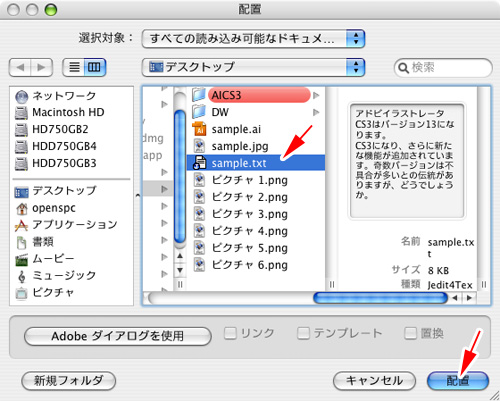This screenshot has height=401, width=500.
Task: Click the green zoom window button
Action: point(51,10)
